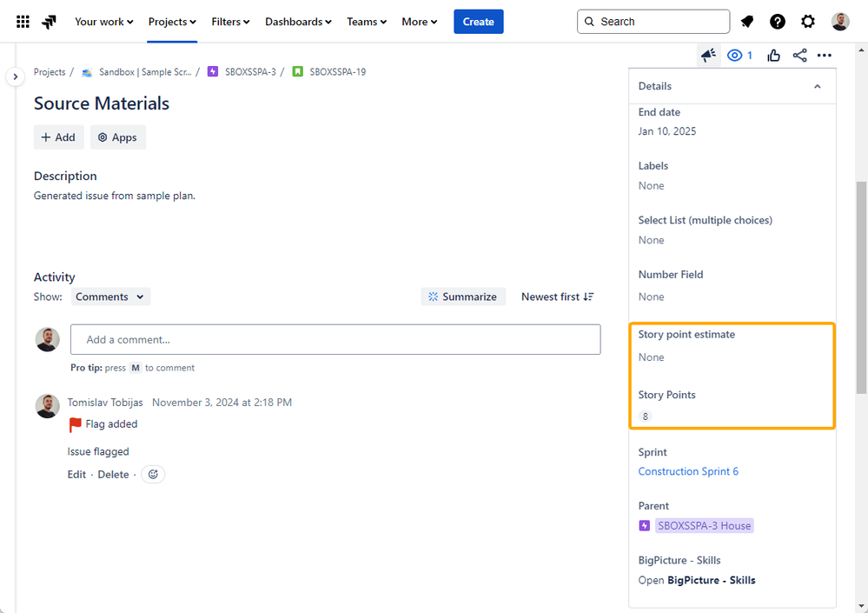Click Edit on the comment
Image resolution: width=868 pixels, height=613 pixels.
click(76, 475)
